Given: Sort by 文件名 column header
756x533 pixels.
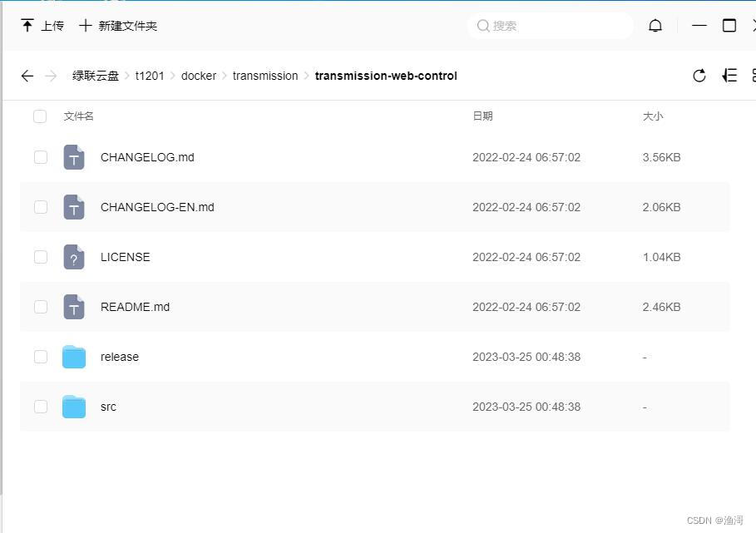Looking at the screenshot, I should pos(78,116).
